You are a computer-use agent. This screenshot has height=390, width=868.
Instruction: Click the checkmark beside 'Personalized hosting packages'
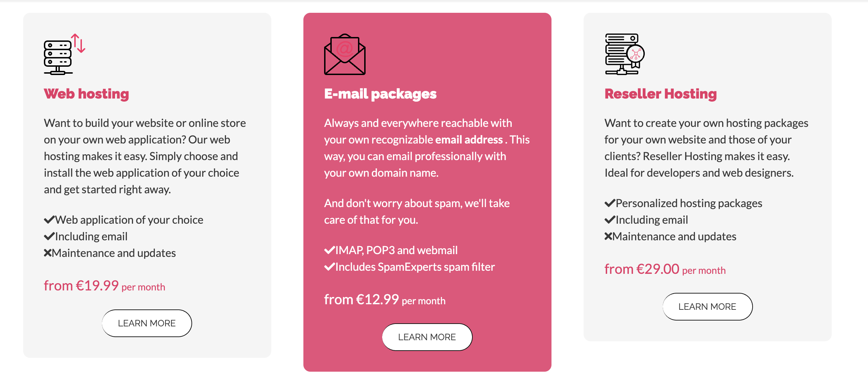click(610, 203)
